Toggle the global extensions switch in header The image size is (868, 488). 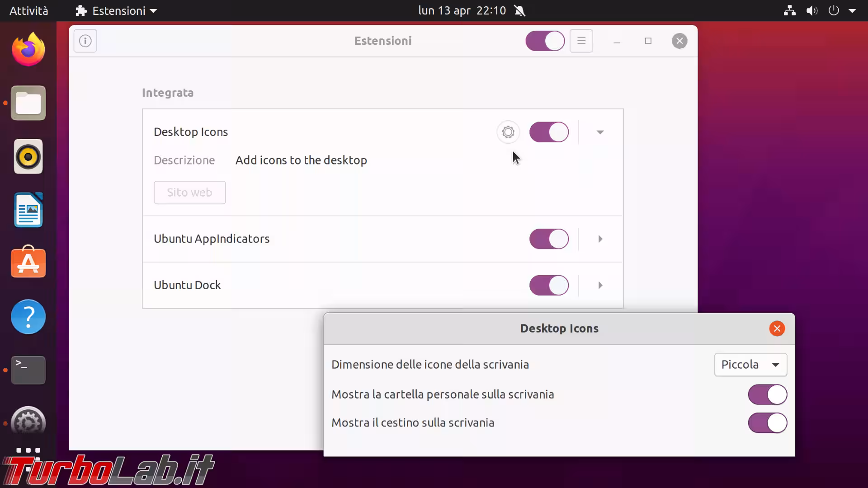545,41
